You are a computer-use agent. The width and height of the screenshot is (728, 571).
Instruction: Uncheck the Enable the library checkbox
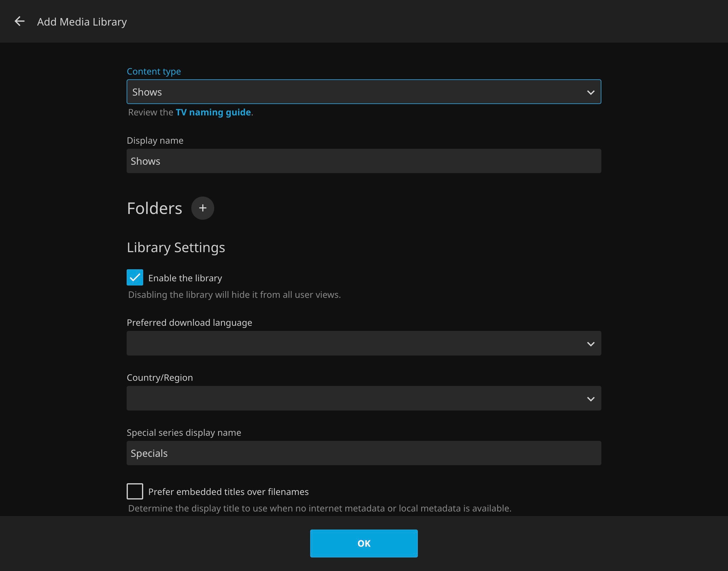point(135,277)
